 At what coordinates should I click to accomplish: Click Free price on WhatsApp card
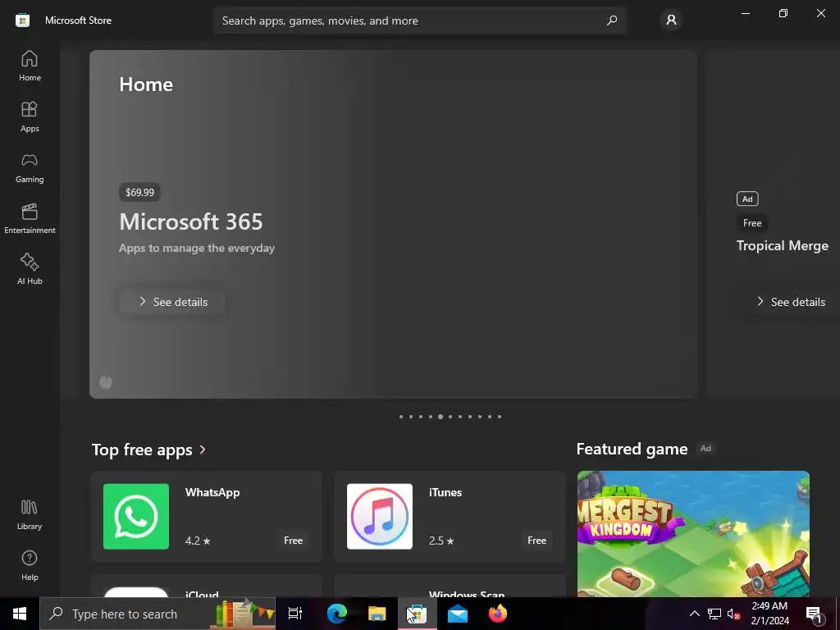tap(293, 541)
